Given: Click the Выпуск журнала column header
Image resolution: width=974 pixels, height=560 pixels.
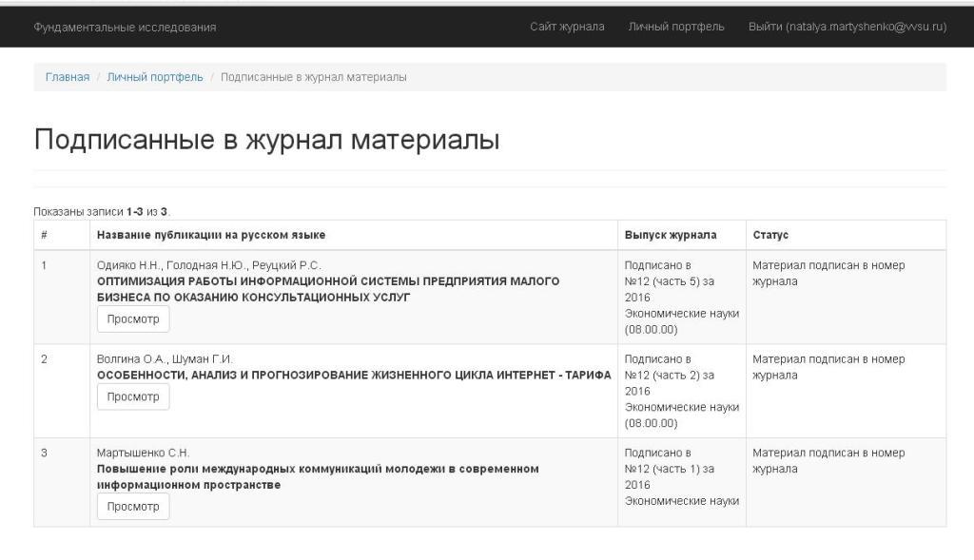Looking at the screenshot, I should click(x=671, y=235).
